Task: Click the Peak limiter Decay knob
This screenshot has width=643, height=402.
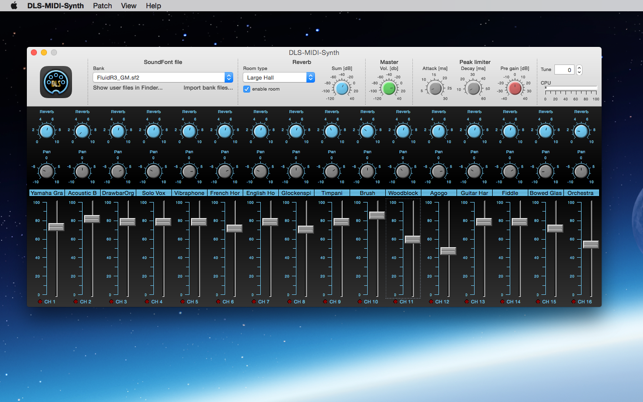Action: (x=474, y=89)
